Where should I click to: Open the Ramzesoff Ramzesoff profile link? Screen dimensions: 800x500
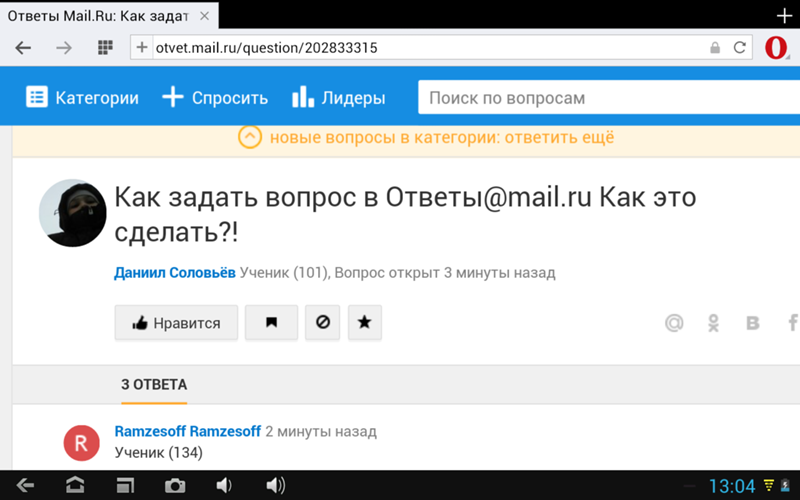(188, 432)
